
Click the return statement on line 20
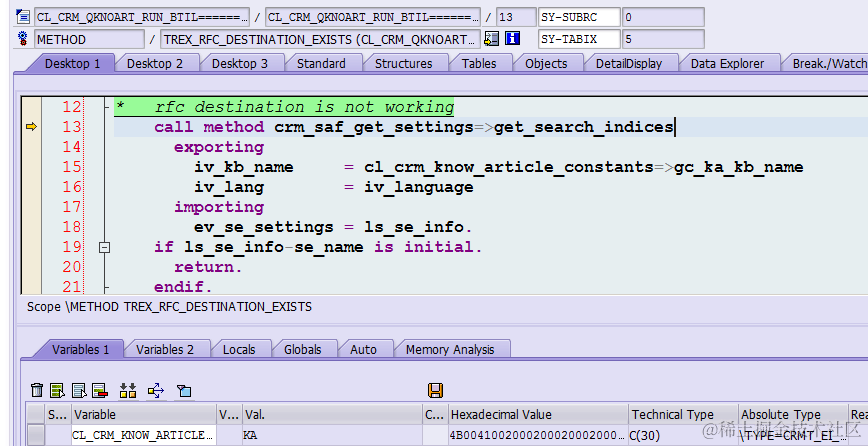[x=208, y=267]
